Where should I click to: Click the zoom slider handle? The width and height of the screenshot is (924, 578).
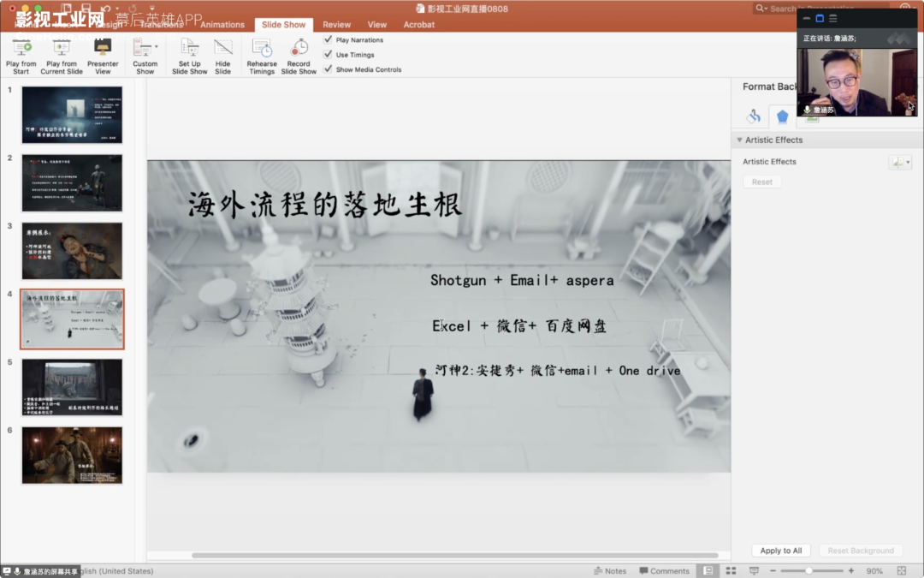809,571
